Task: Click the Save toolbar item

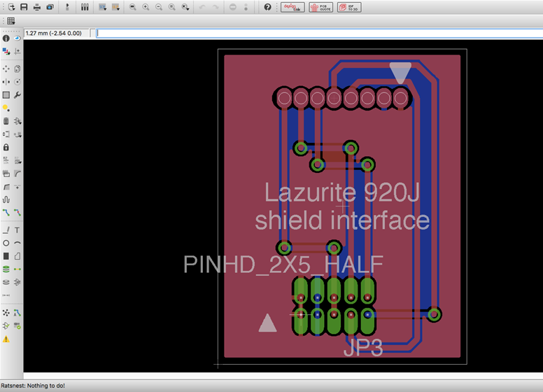Action: pos(24,7)
